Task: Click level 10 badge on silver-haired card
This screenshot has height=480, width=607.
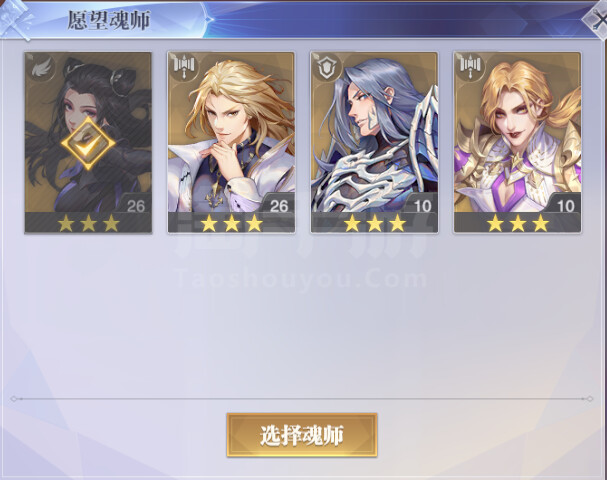Action: (x=422, y=206)
